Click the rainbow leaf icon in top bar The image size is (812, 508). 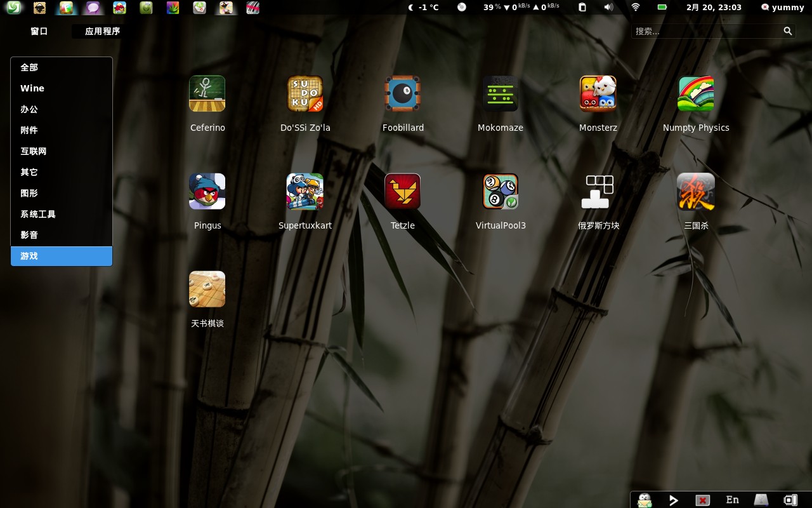(x=173, y=8)
